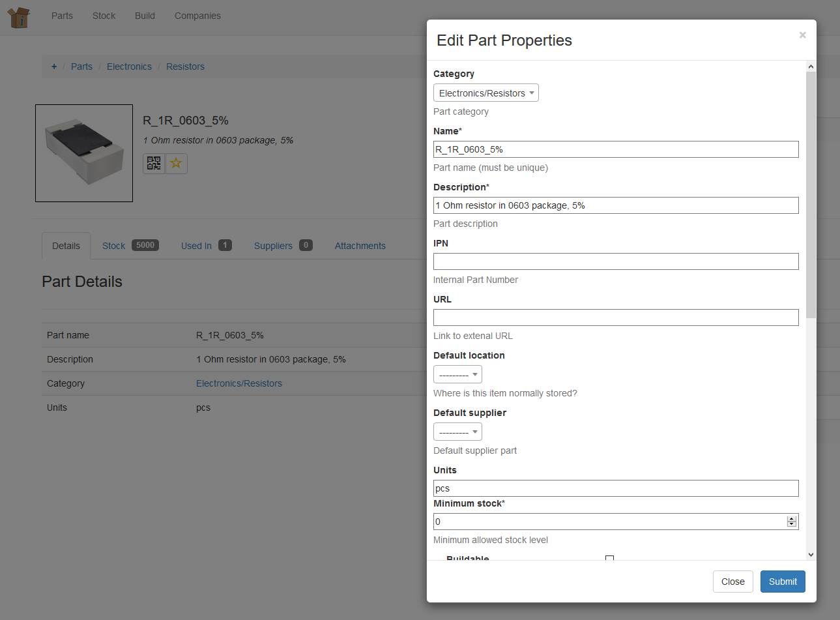
Task: Expand the Default location dropdown
Action: point(457,375)
